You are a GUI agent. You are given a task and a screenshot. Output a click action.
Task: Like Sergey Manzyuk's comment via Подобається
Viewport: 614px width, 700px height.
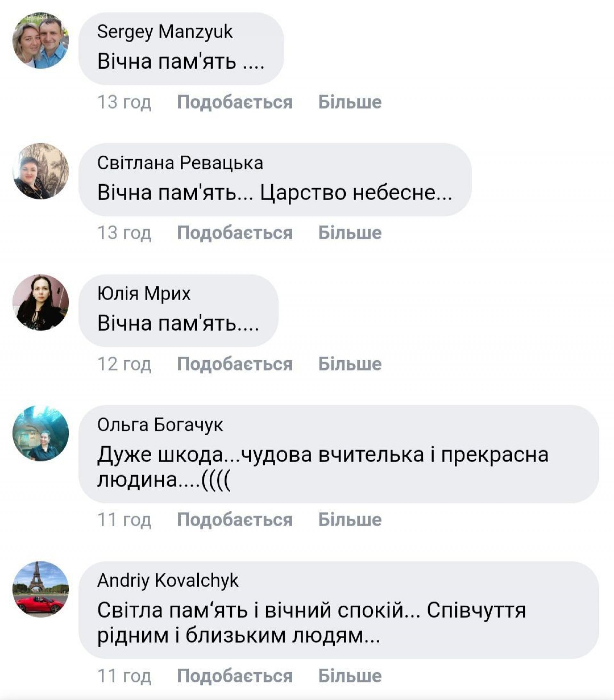click(x=235, y=102)
